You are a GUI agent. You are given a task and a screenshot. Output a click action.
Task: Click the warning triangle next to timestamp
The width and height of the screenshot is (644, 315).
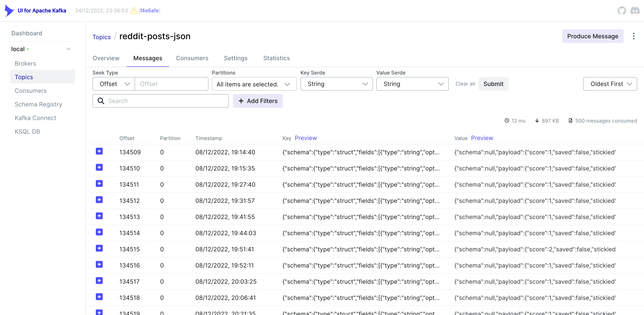(x=134, y=10)
